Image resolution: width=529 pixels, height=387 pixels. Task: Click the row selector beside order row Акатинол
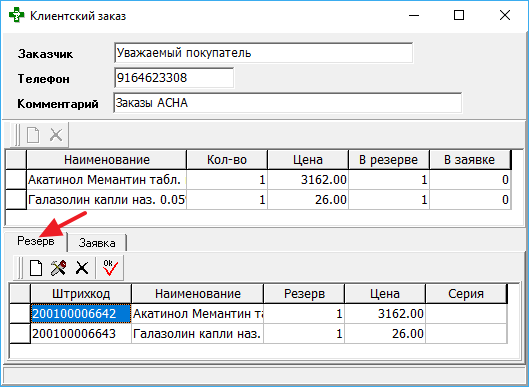pos(16,179)
